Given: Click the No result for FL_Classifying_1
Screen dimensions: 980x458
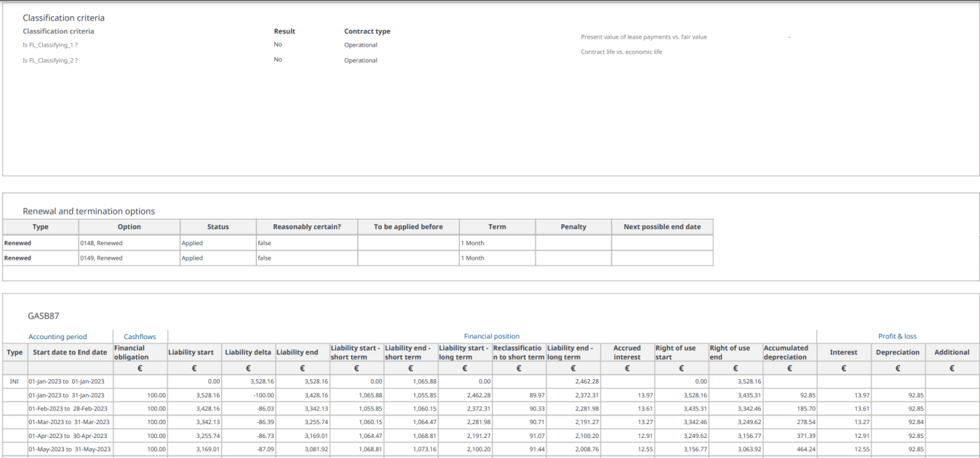Looking at the screenshot, I should (278, 44).
